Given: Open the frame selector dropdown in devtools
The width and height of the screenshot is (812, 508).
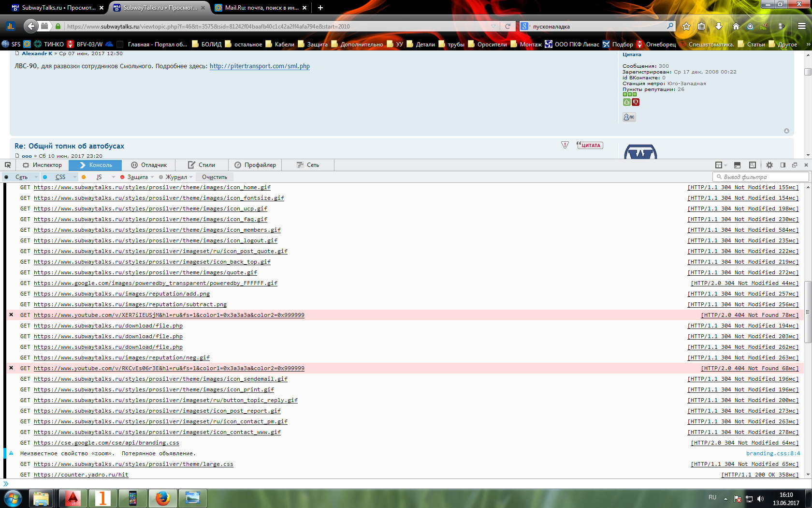Looking at the screenshot, I should 721,165.
